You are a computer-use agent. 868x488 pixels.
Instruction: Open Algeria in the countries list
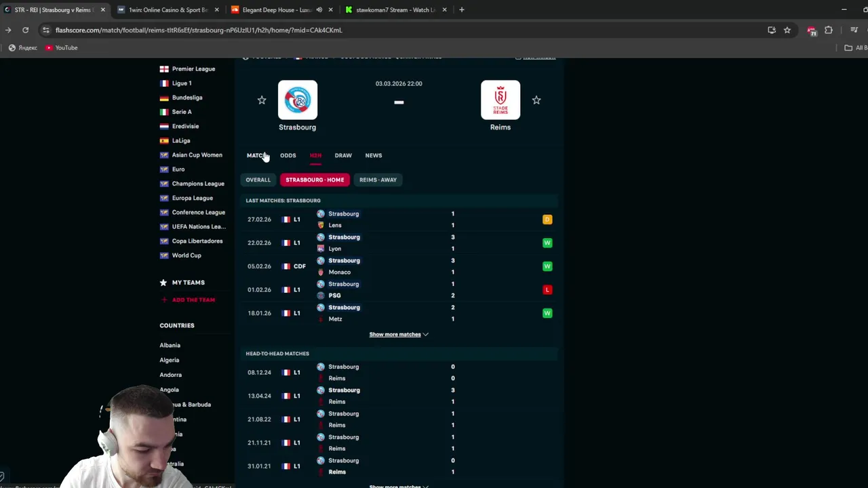tap(170, 360)
